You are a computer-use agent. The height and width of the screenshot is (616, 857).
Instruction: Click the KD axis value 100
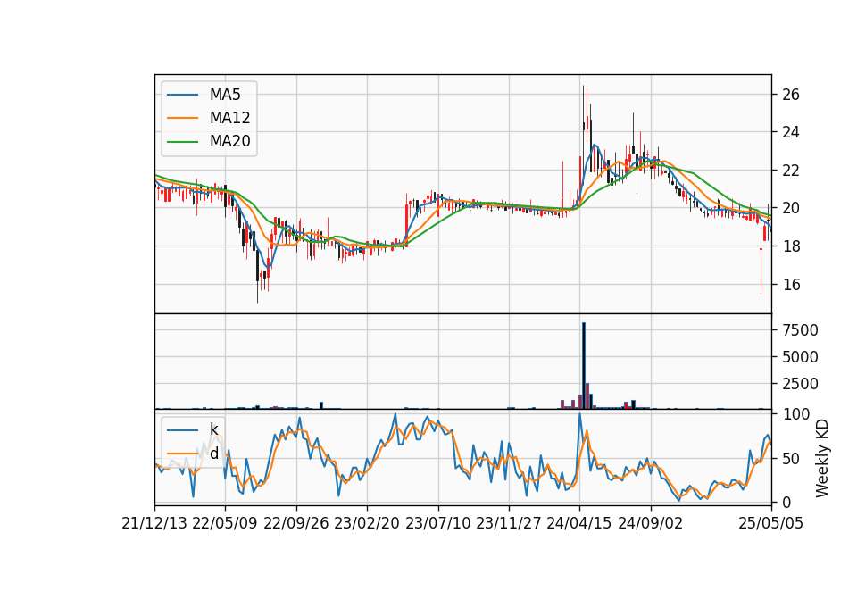[795, 413]
